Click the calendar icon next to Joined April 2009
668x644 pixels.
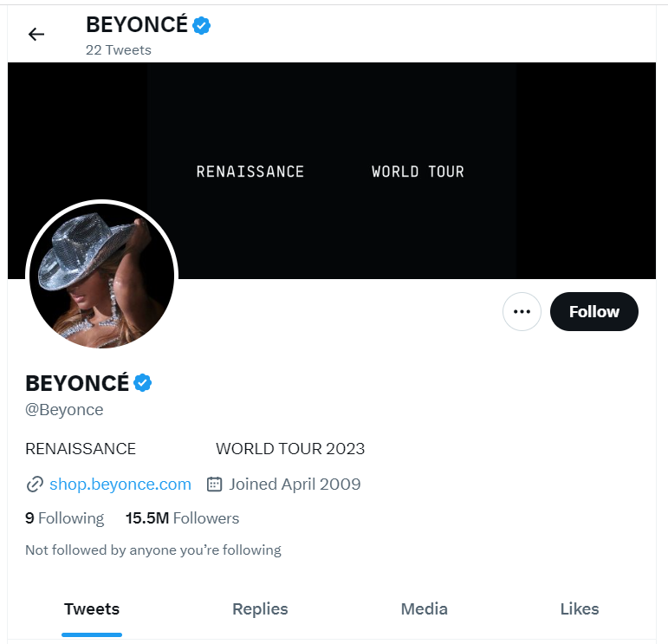click(214, 485)
